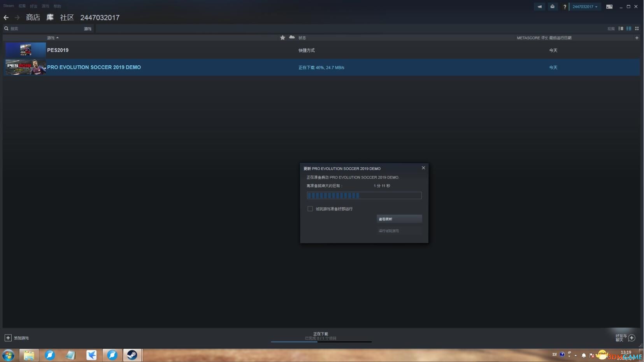The height and width of the screenshot is (362, 644).
Task: Sort by METASCORE column header
Action: click(532, 38)
